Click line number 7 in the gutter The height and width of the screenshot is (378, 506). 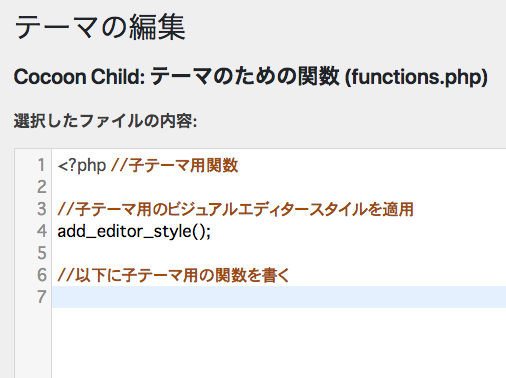click(x=41, y=297)
